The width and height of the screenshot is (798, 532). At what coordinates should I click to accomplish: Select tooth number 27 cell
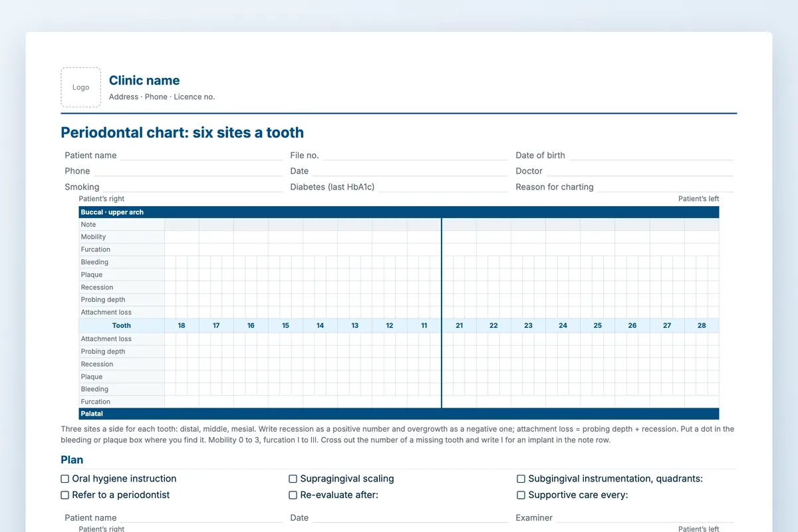coord(667,326)
